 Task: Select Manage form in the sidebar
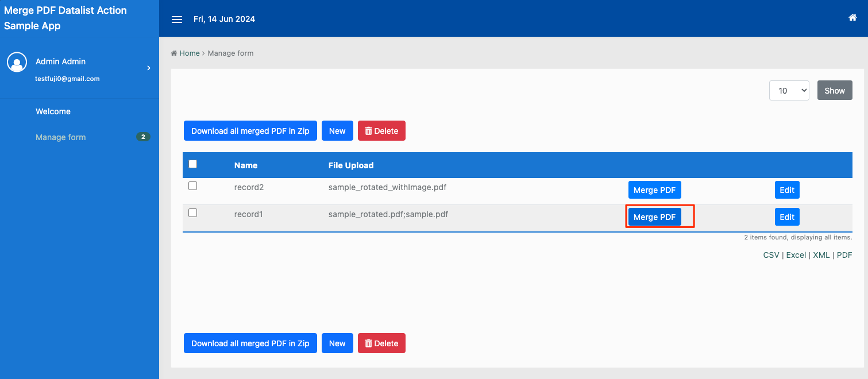pyautogui.click(x=60, y=137)
